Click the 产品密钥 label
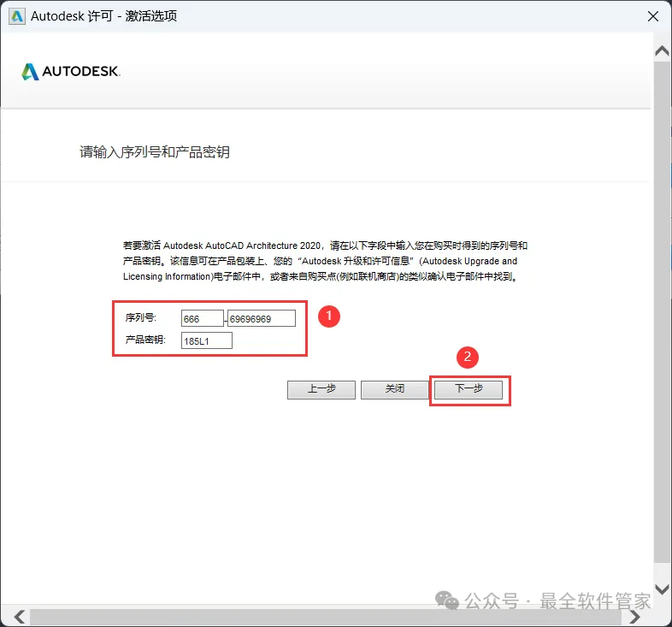 tap(145, 340)
